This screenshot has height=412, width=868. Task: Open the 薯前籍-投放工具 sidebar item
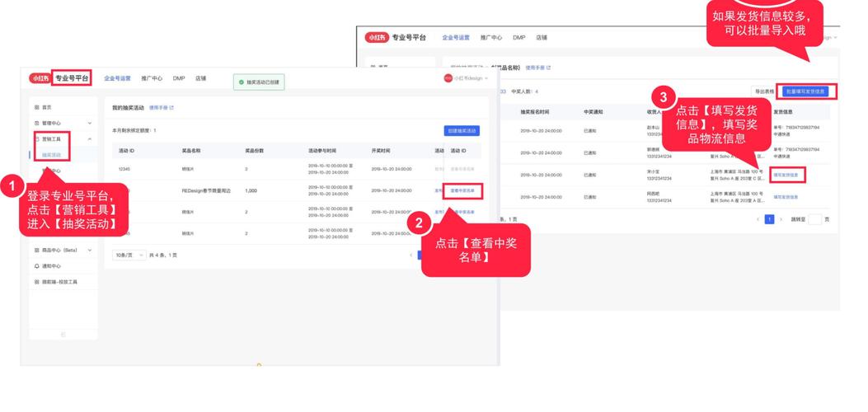[x=59, y=282]
